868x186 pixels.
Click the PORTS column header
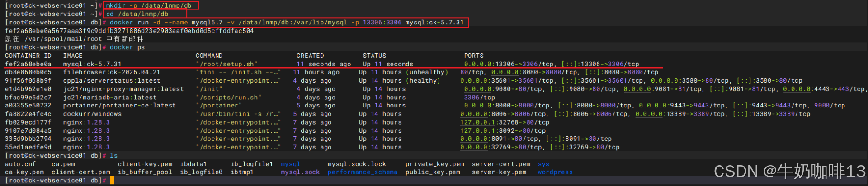(x=474, y=56)
